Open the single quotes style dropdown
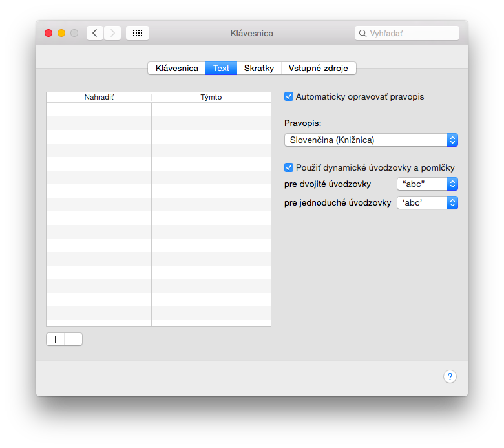Image resolution: width=504 pixels, height=448 pixels. [427, 202]
